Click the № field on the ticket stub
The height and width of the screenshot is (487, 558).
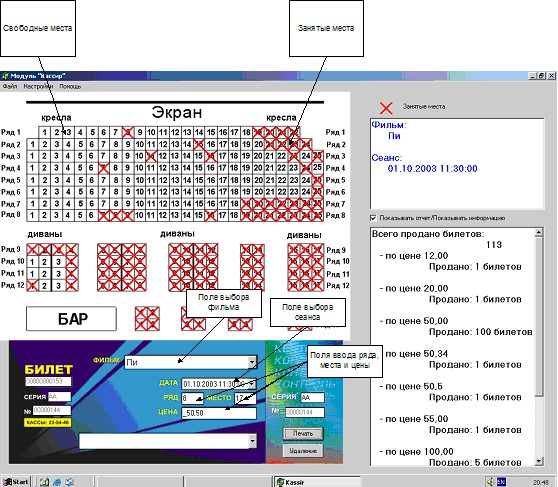tap(305, 412)
